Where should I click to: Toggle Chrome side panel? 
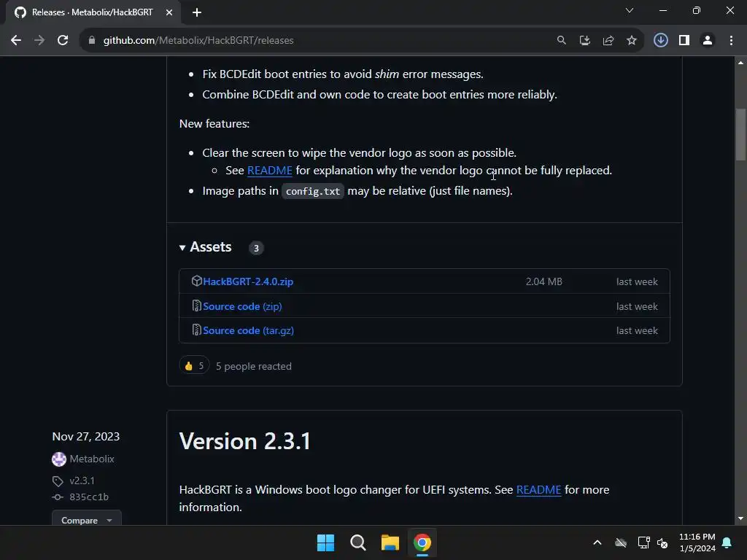click(684, 41)
